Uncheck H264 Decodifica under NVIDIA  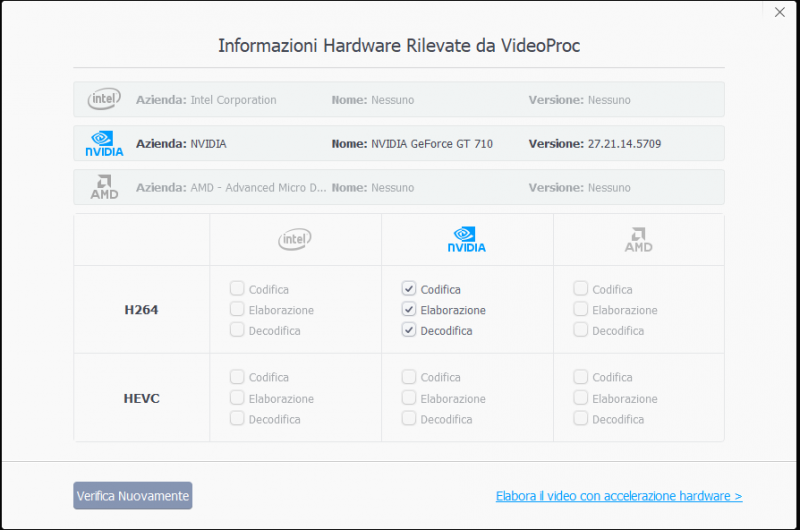409,330
